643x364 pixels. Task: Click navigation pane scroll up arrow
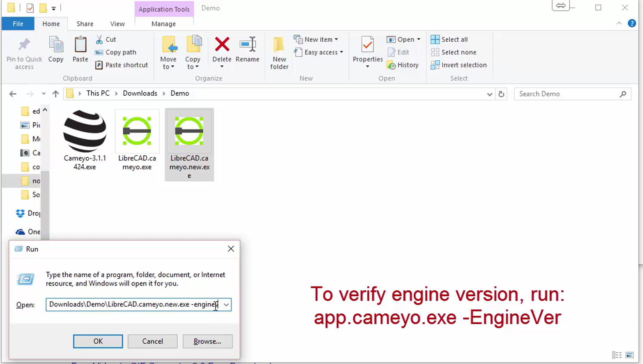click(45, 110)
